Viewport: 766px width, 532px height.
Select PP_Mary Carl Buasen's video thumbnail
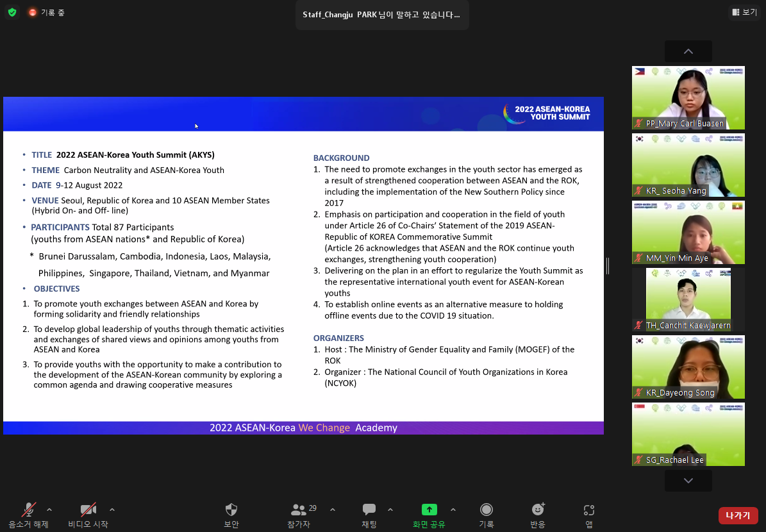point(688,97)
